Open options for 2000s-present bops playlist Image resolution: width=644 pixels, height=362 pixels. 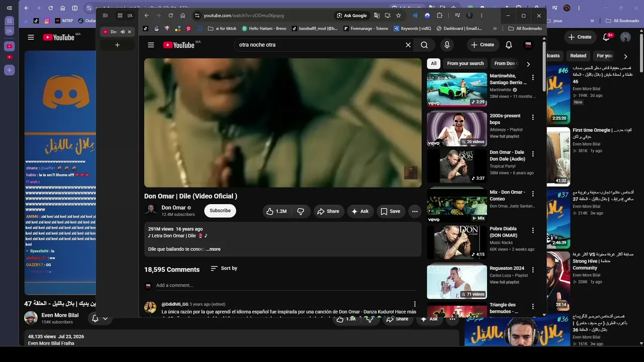(533, 117)
